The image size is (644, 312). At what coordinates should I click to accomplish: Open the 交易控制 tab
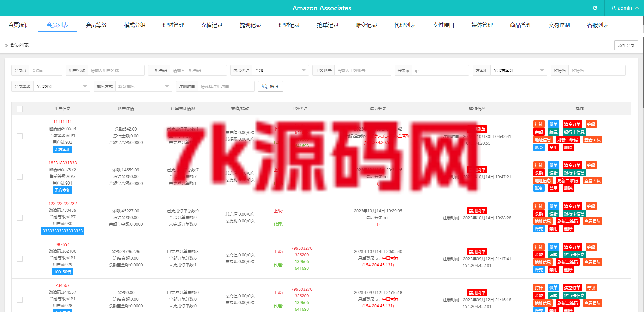(x=559, y=25)
